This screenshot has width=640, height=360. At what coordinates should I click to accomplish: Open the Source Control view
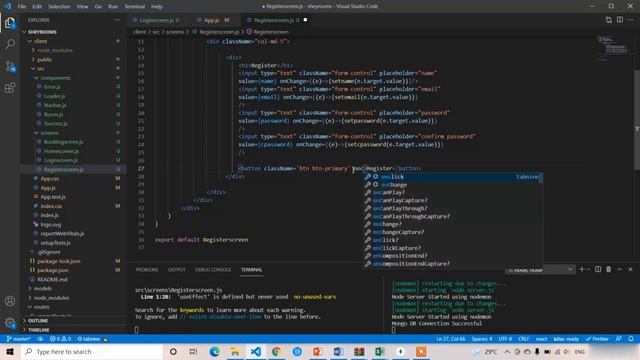tap(10, 67)
